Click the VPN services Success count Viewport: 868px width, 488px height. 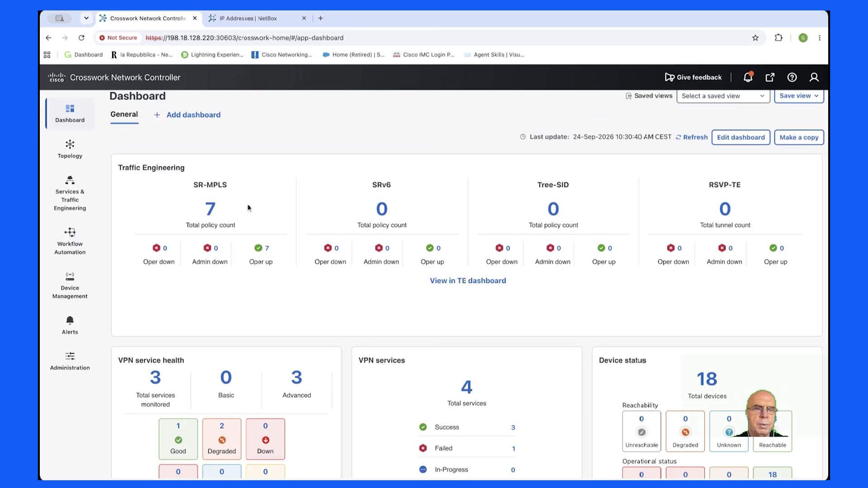tap(513, 427)
